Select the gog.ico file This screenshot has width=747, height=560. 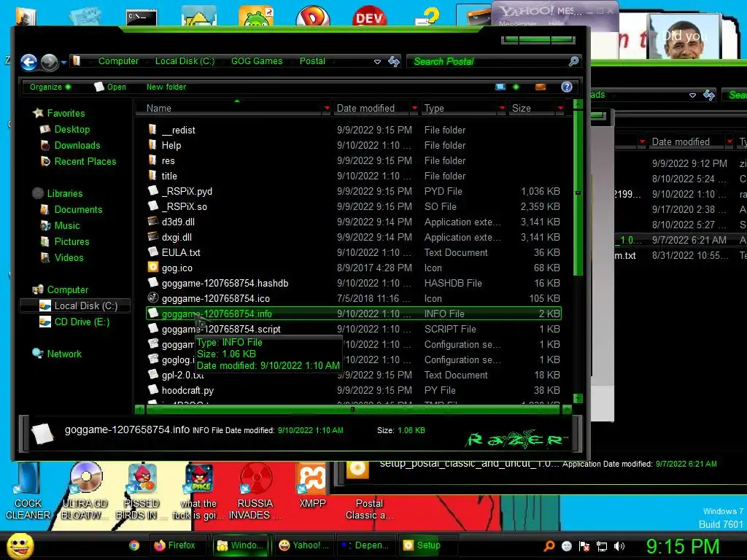(353, 268)
